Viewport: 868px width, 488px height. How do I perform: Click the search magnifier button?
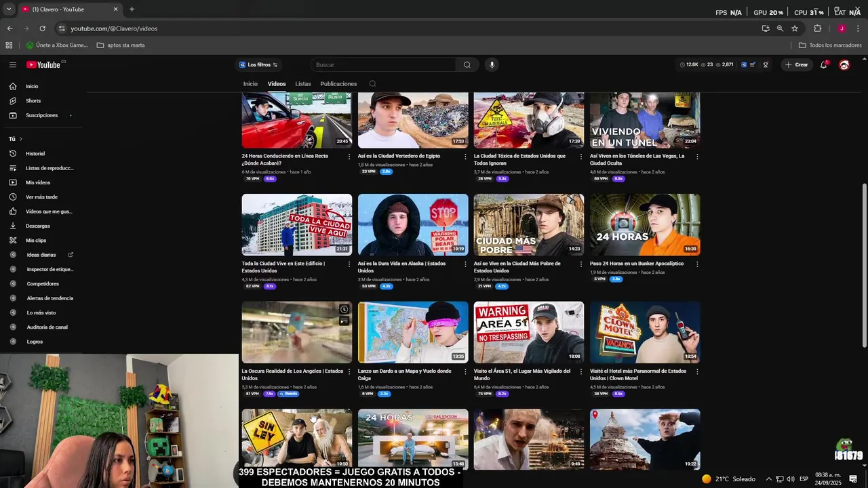(467, 64)
